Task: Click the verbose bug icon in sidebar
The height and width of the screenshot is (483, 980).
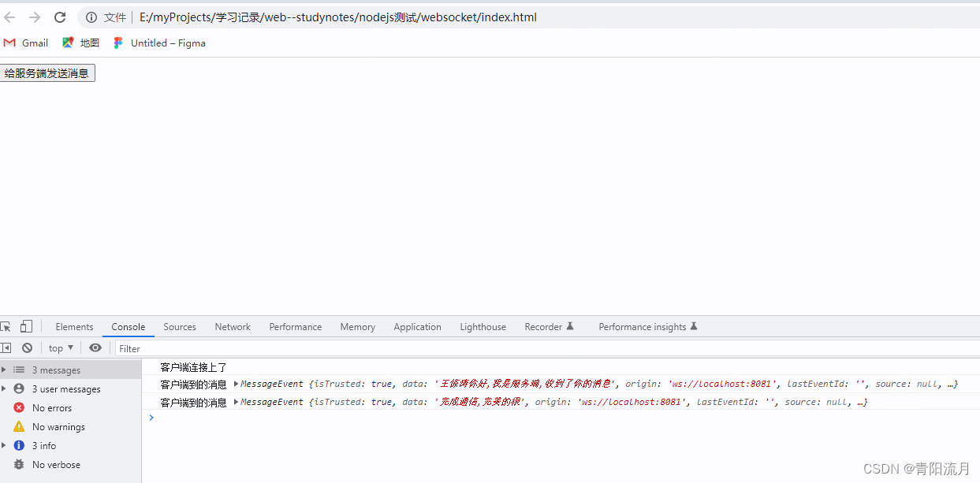Action: point(19,464)
